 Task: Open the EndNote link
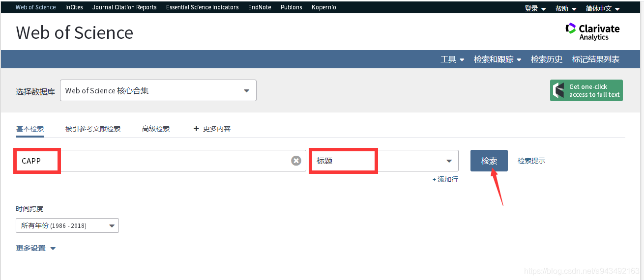[260, 7]
